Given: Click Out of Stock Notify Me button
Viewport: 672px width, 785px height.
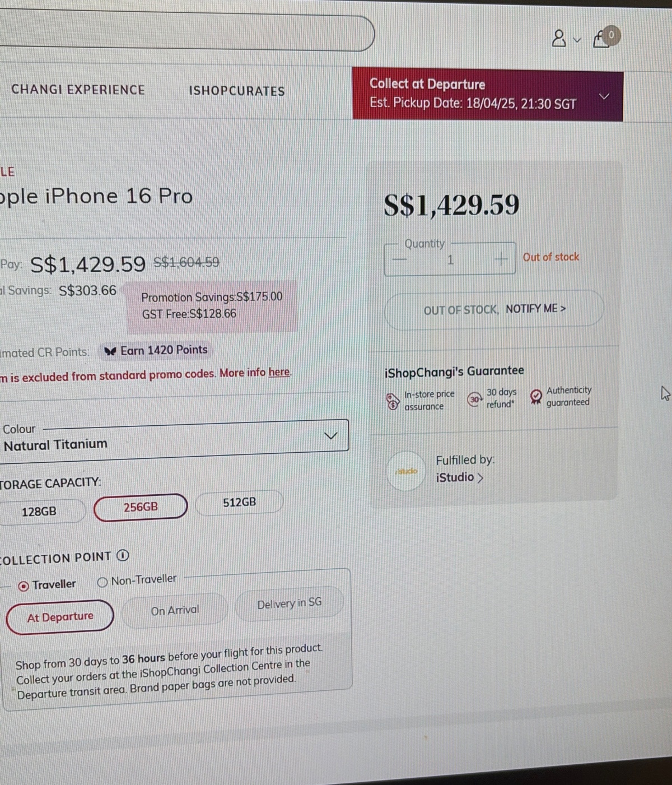Looking at the screenshot, I should coord(494,309).
